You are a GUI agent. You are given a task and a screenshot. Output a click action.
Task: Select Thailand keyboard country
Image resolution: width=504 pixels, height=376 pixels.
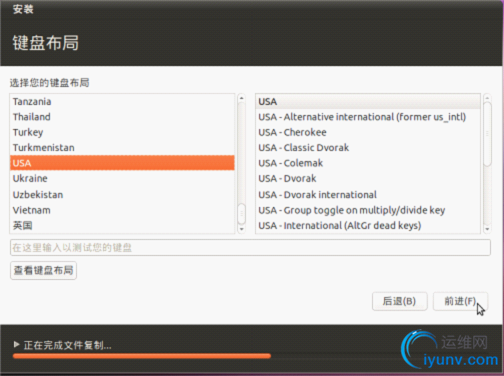[x=122, y=117]
